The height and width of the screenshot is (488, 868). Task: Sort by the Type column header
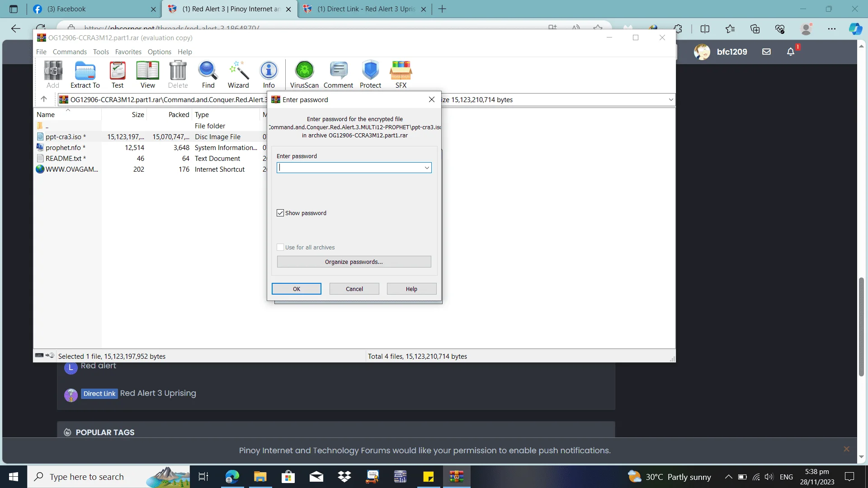(x=226, y=114)
